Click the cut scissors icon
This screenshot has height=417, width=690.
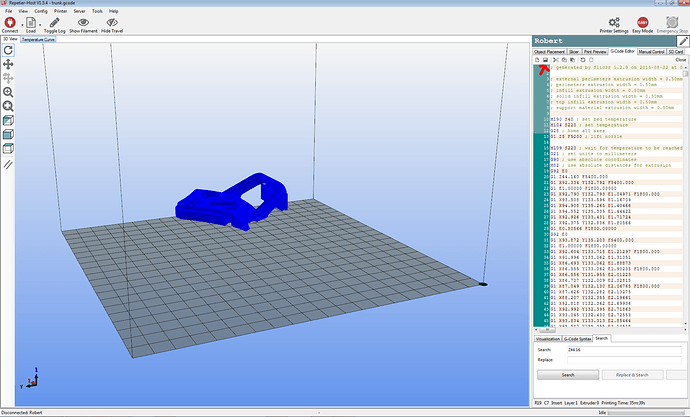pos(556,60)
